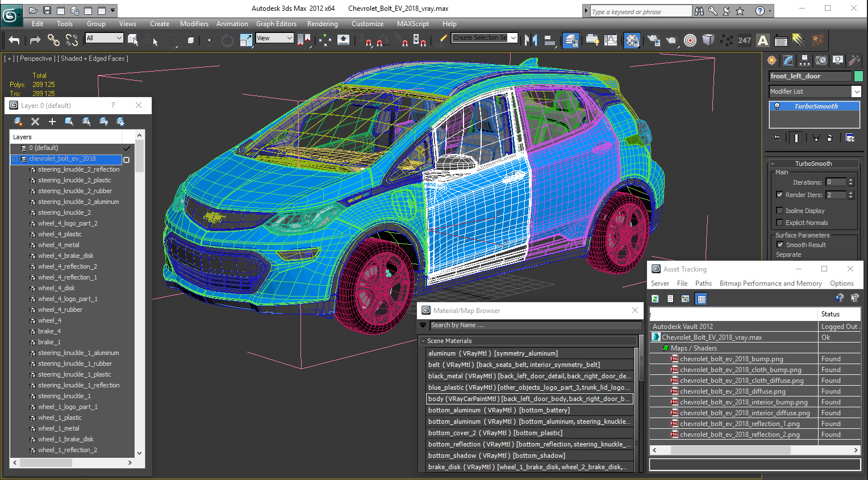Open the Graph Editors menu
The image size is (868, 480).
(x=276, y=24)
